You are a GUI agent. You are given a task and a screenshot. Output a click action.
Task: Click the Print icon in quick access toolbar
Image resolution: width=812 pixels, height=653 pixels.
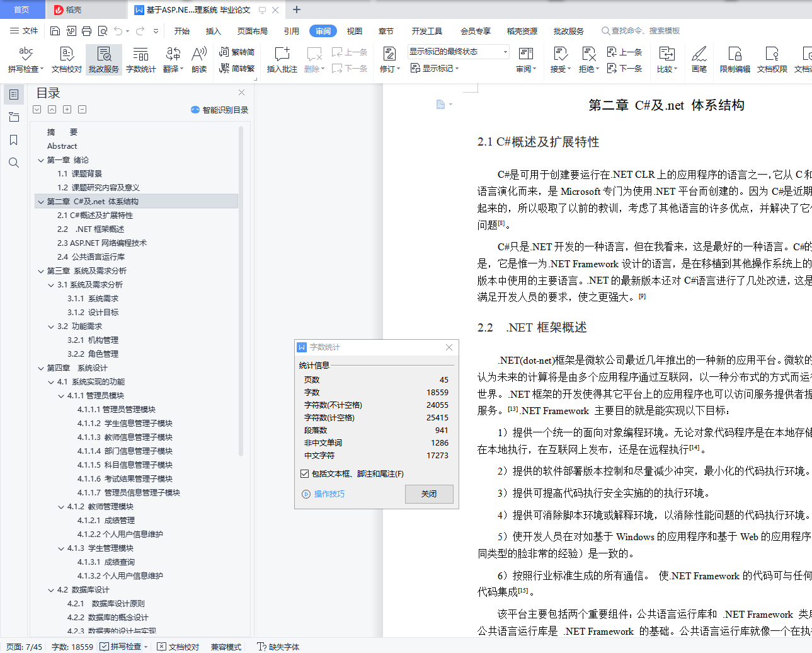click(86, 31)
